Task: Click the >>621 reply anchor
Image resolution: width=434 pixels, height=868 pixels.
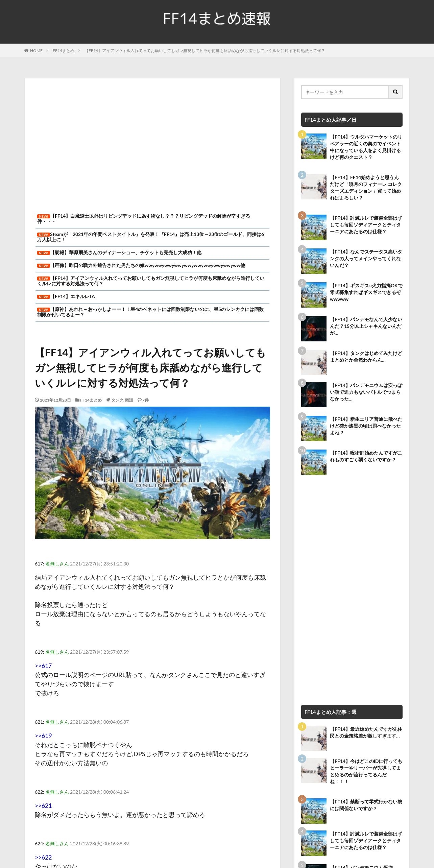Action: coord(43,805)
